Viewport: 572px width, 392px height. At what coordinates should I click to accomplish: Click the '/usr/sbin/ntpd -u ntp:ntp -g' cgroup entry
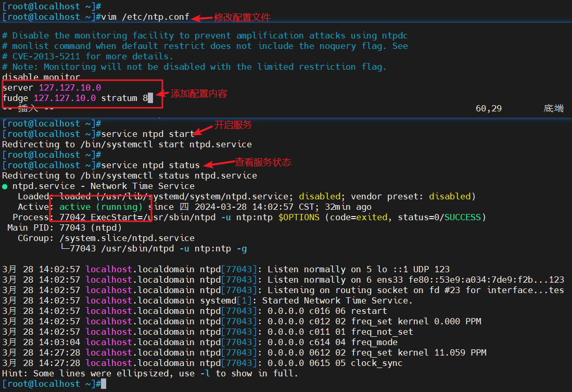point(174,248)
